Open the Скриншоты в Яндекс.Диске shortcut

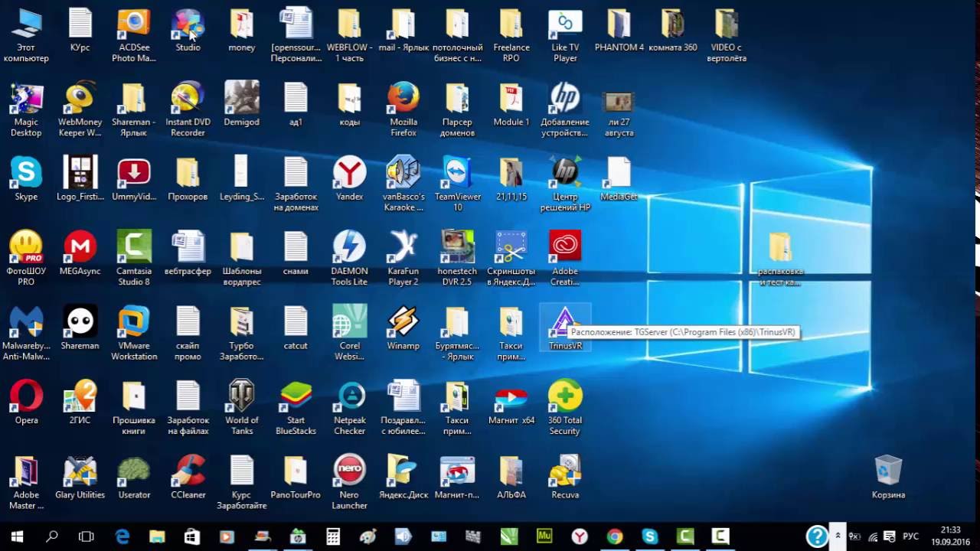[511, 259]
